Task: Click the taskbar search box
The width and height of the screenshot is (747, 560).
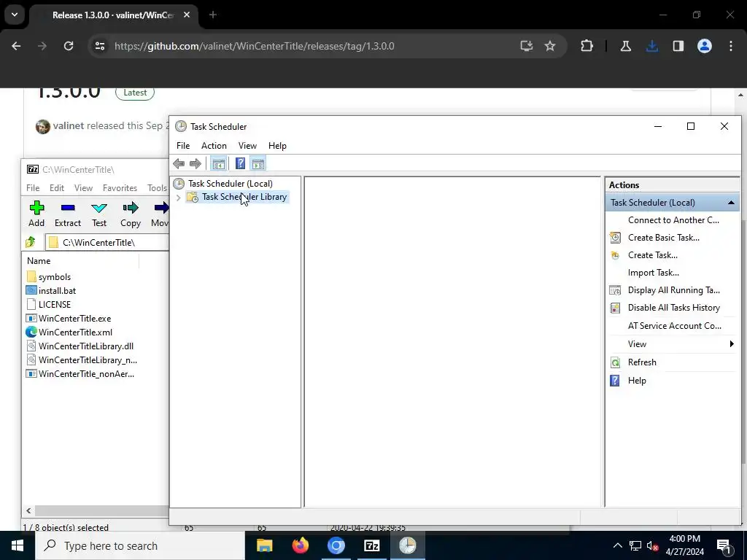Action: click(x=139, y=545)
